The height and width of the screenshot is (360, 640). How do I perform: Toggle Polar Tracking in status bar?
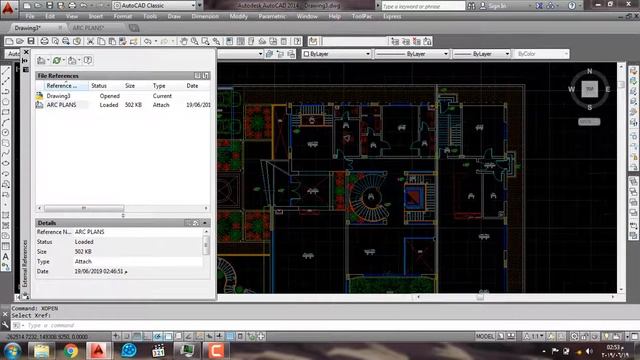(x=157, y=336)
